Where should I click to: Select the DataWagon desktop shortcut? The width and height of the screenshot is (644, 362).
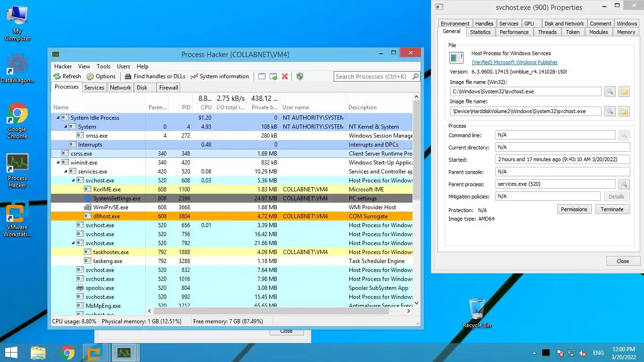(17, 69)
